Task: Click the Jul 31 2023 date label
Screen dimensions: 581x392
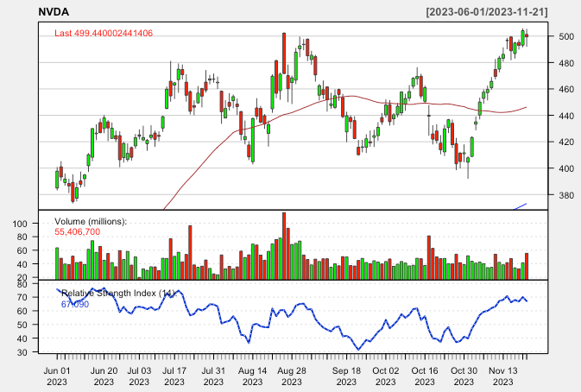Action: point(213,376)
